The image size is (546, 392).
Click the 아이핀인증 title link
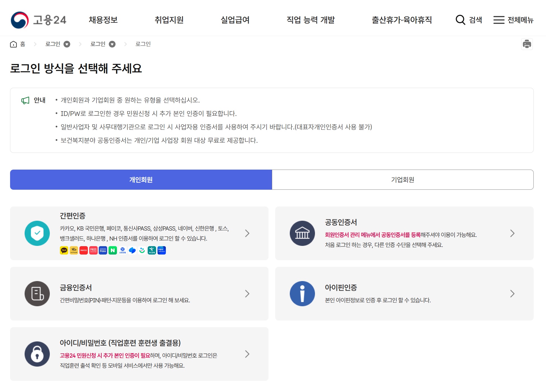(341, 288)
